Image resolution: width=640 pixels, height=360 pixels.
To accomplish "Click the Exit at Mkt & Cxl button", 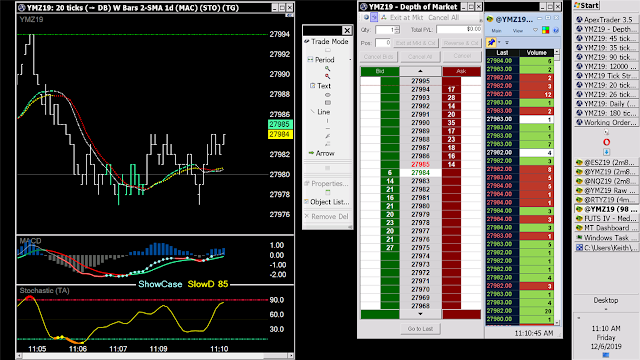I will pos(416,43).
